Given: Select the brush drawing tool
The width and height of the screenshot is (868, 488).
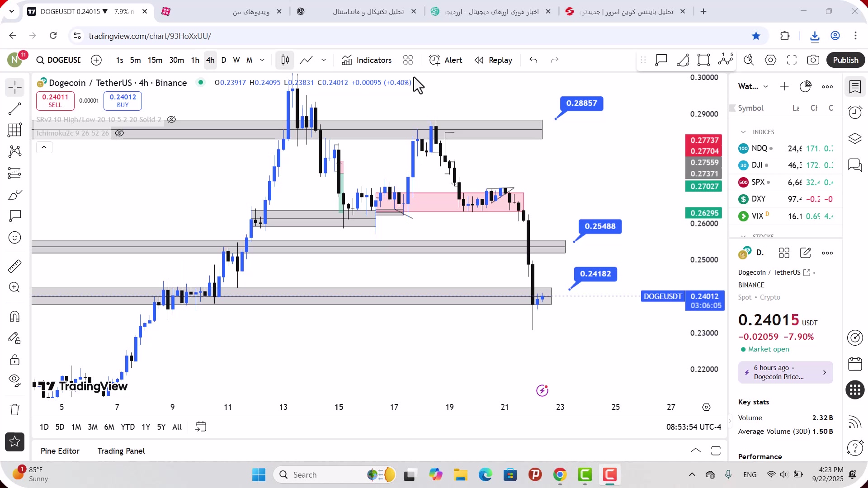Looking at the screenshot, I should click(14, 195).
